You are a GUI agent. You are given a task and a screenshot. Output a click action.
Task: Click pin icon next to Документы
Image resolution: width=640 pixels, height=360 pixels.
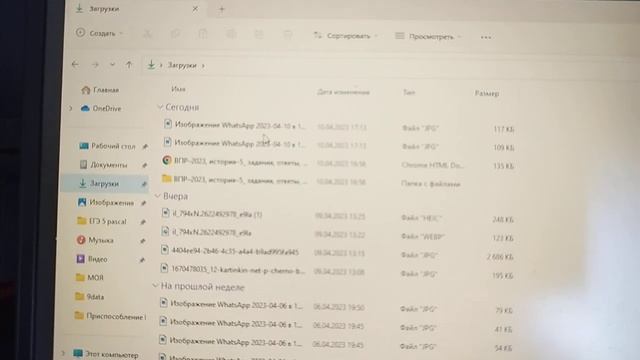point(144,165)
